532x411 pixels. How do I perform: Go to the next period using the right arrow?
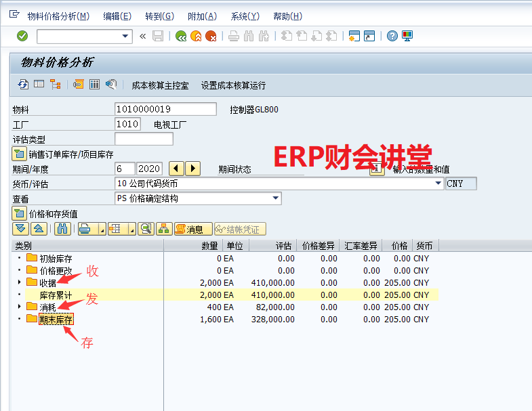[x=192, y=169]
